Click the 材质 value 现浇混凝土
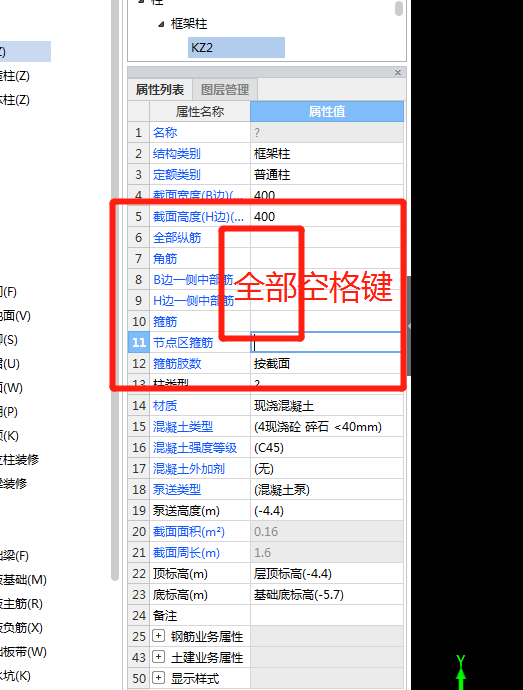The width and height of the screenshot is (523, 690). tap(327, 405)
